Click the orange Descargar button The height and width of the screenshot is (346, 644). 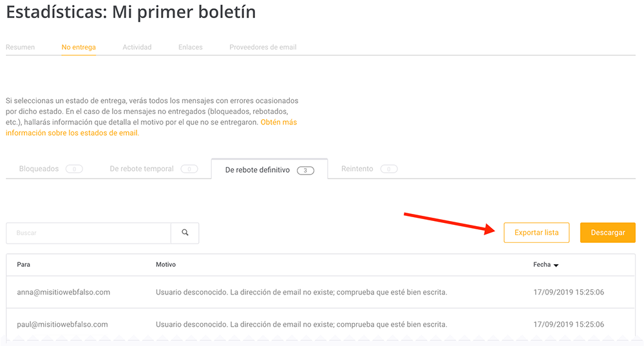tap(608, 233)
